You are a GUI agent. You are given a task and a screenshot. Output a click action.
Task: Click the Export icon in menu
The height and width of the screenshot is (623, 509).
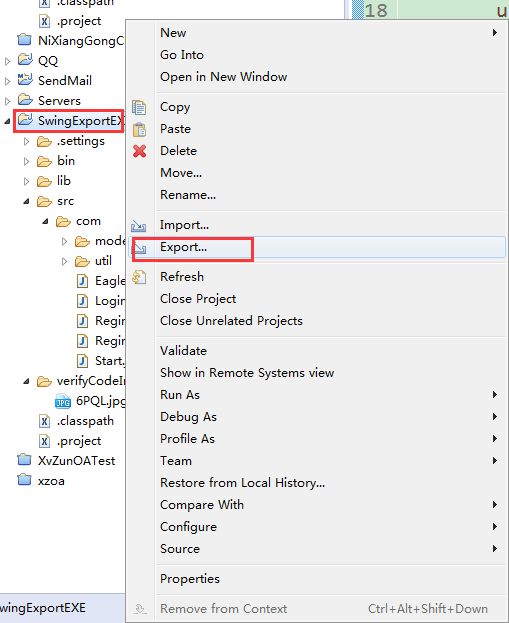[x=140, y=248]
